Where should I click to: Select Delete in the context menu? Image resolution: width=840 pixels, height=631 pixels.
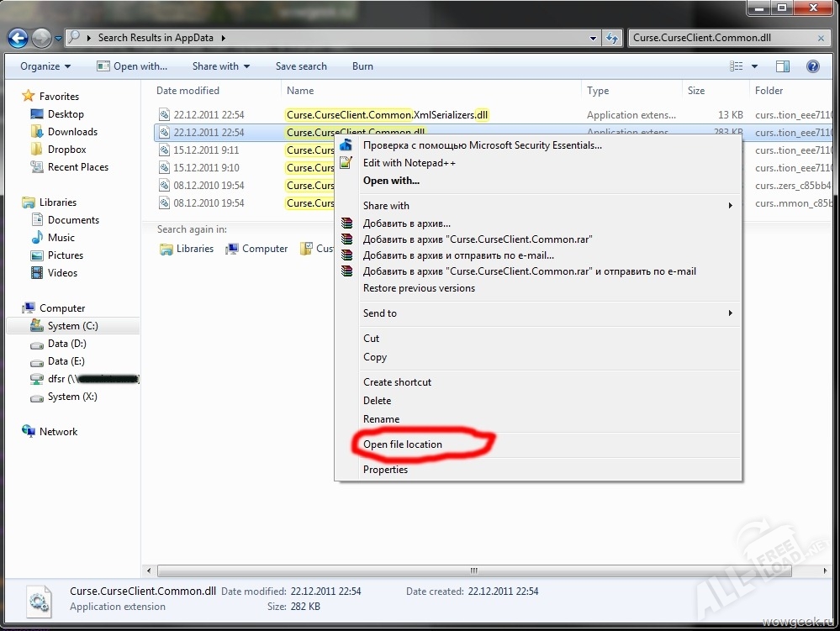click(377, 401)
